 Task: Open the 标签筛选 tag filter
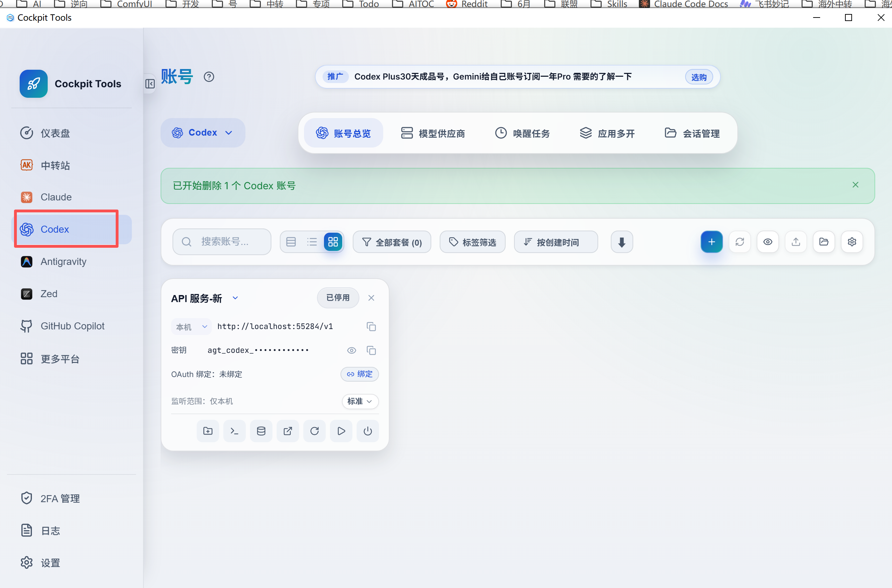pyautogui.click(x=472, y=242)
